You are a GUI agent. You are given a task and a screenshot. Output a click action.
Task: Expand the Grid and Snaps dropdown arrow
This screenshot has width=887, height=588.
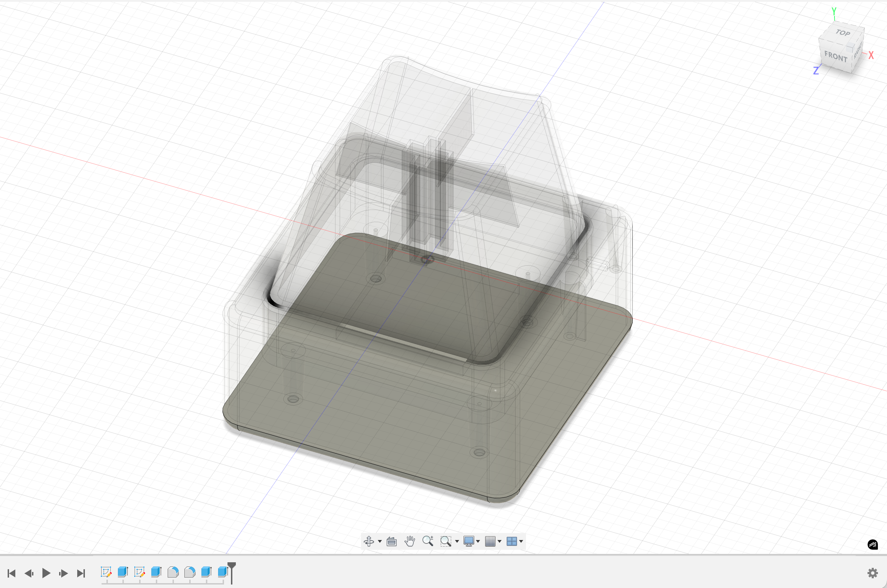tap(500, 541)
